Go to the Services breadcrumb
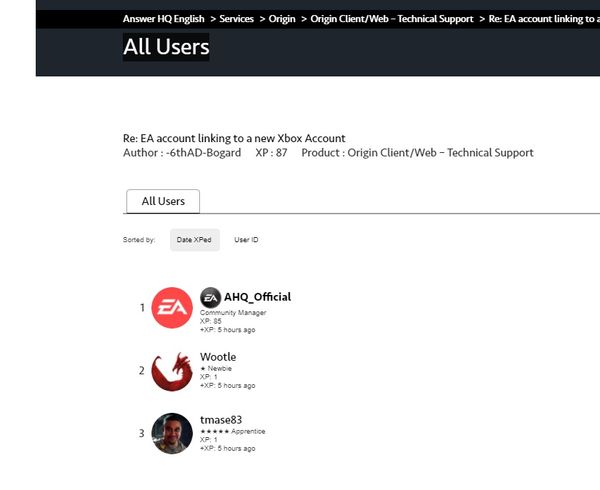This screenshot has width=600, height=490. click(236, 19)
